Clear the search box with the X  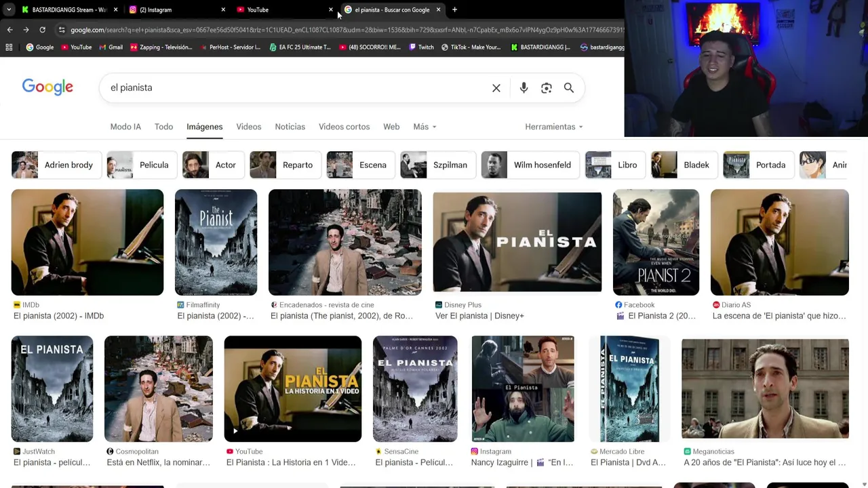(496, 88)
